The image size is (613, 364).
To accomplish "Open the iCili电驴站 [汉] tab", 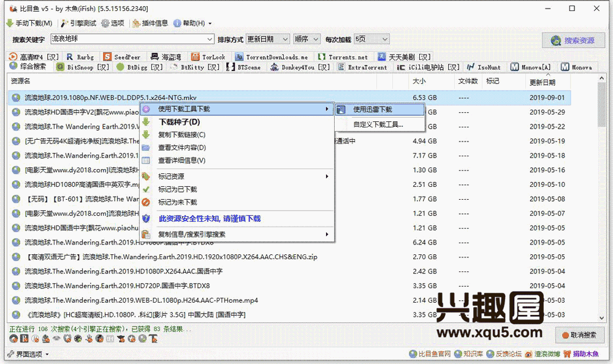I will point(428,67).
